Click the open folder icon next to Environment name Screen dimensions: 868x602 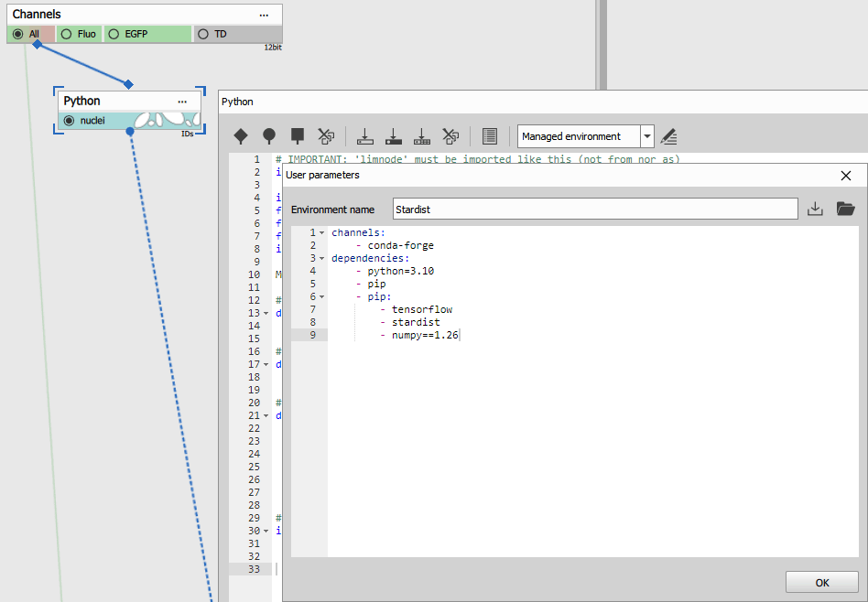click(845, 209)
